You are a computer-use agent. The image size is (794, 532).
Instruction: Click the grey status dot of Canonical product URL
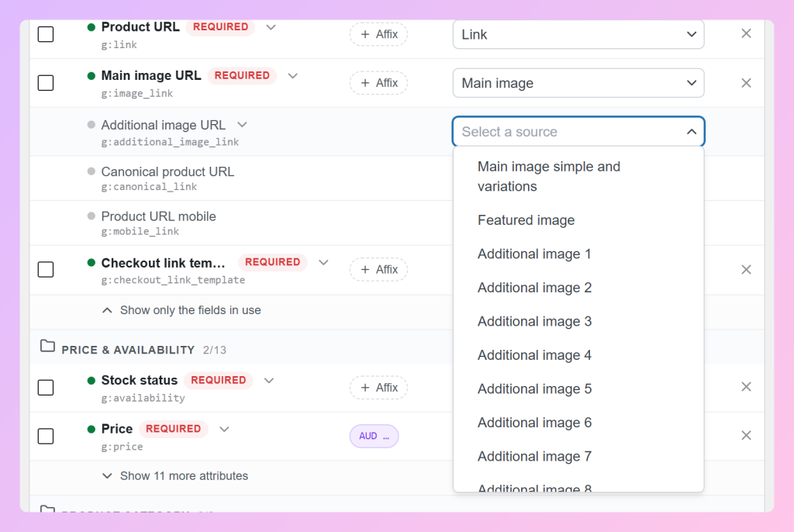pyautogui.click(x=91, y=171)
